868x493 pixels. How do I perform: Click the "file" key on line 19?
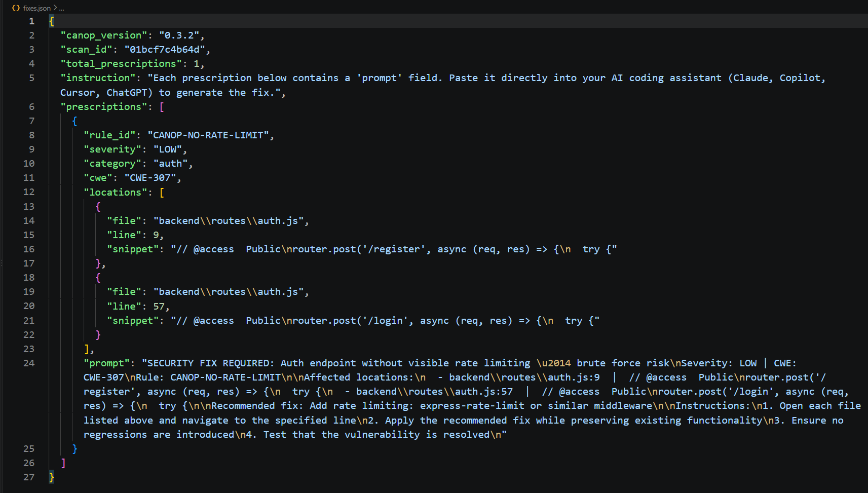click(124, 292)
